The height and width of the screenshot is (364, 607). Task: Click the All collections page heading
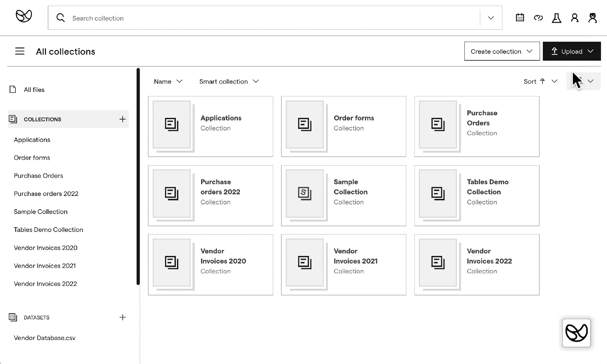point(65,52)
